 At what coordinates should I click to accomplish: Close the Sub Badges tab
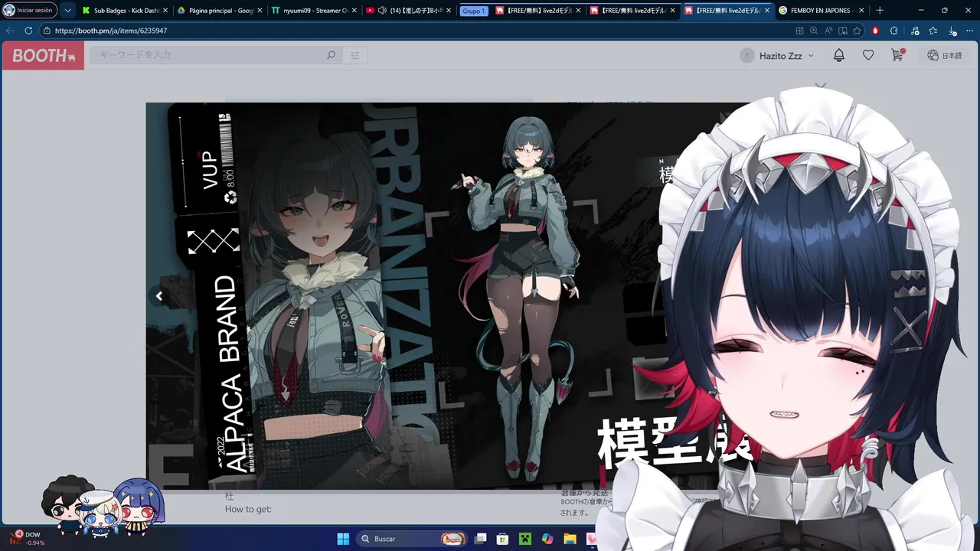(x=165, y=11)
